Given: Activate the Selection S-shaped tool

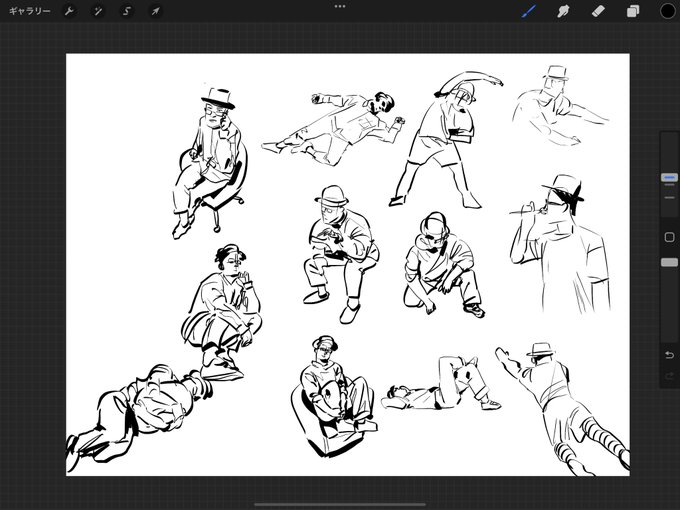Looking at the screenshot, I should [126, 11].
